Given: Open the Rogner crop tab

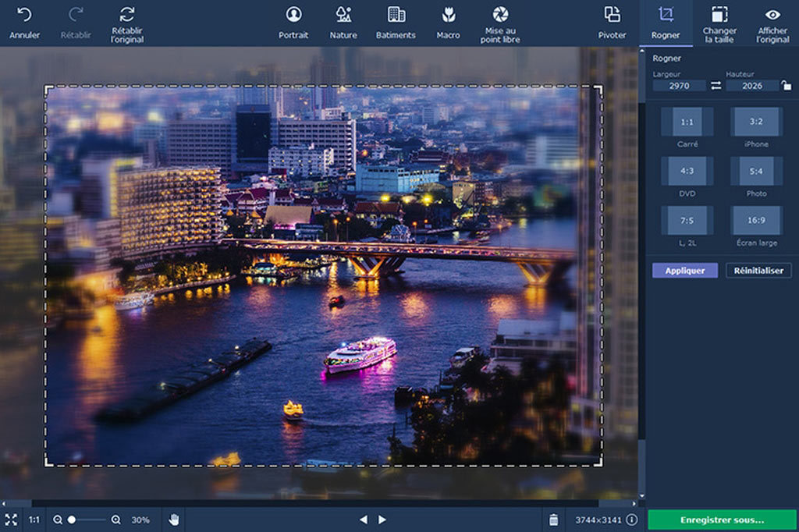Looking at the screenshot, I should 666,23.
